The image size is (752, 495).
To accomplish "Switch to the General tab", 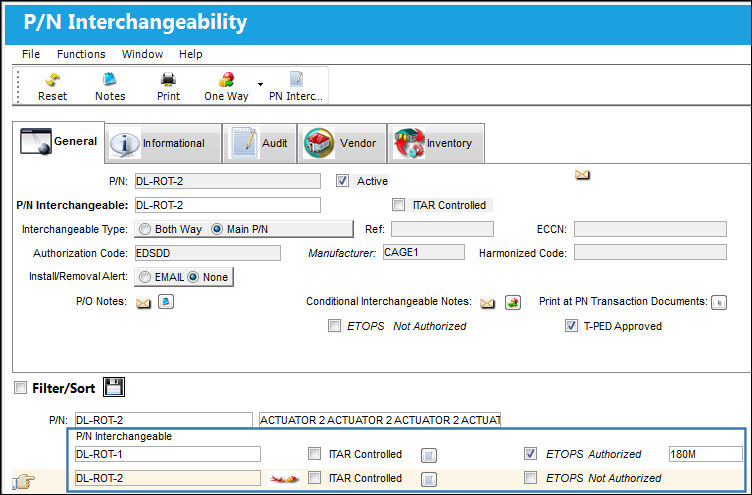I will point(58,141).
